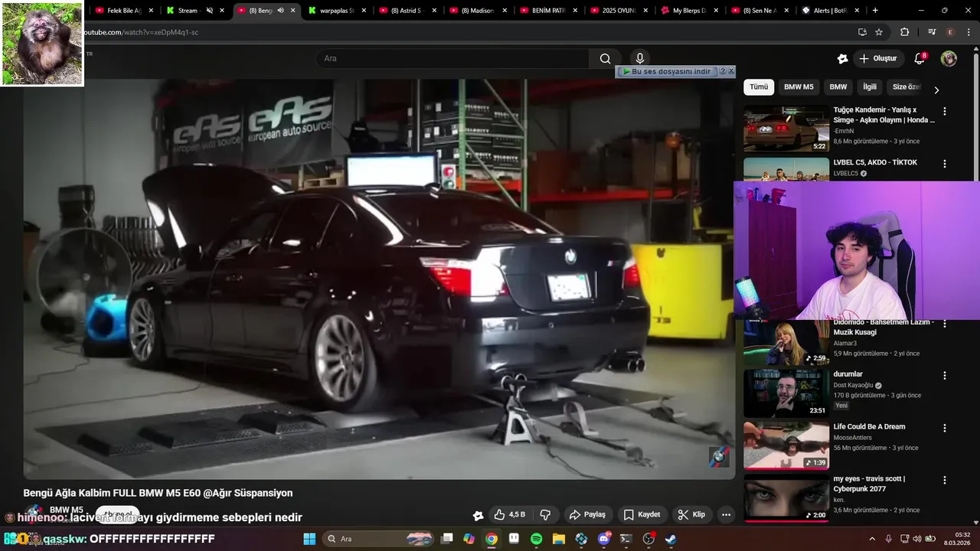The image size is (980, 551).
Task: Open YouTube notifications bell
Action: pos(920,59)
